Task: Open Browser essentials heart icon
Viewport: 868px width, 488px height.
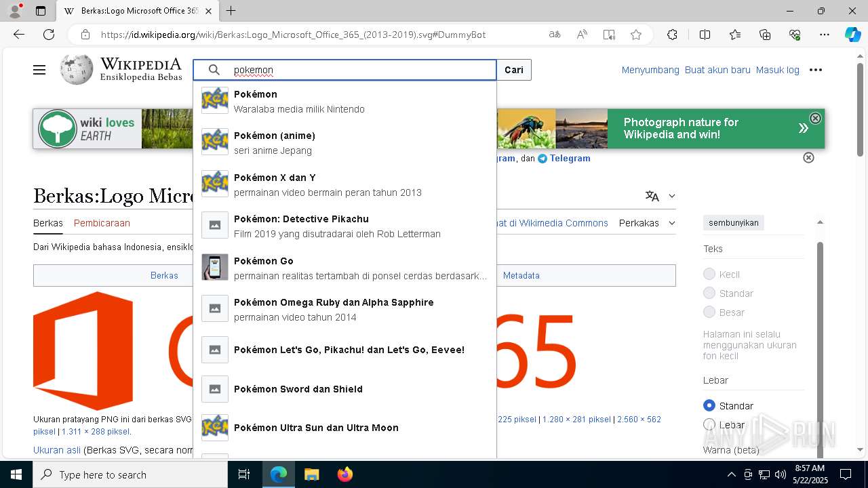Action: [795, 35]
